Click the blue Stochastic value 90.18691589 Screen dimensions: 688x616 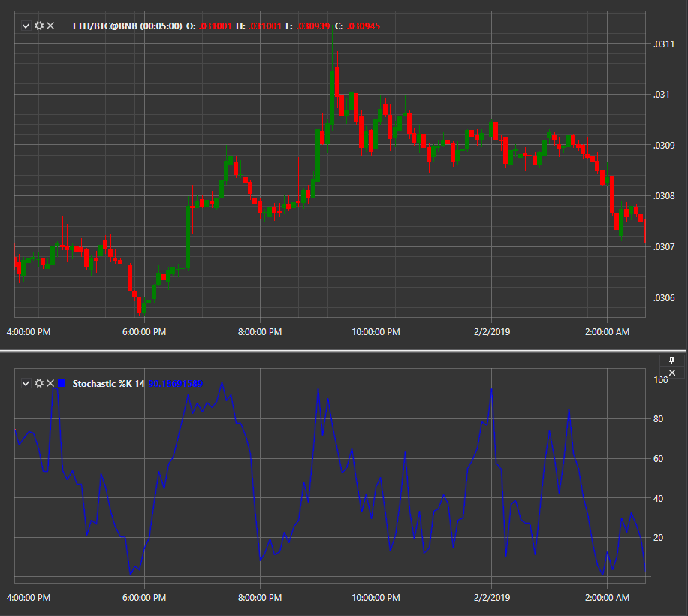(176, 383)
